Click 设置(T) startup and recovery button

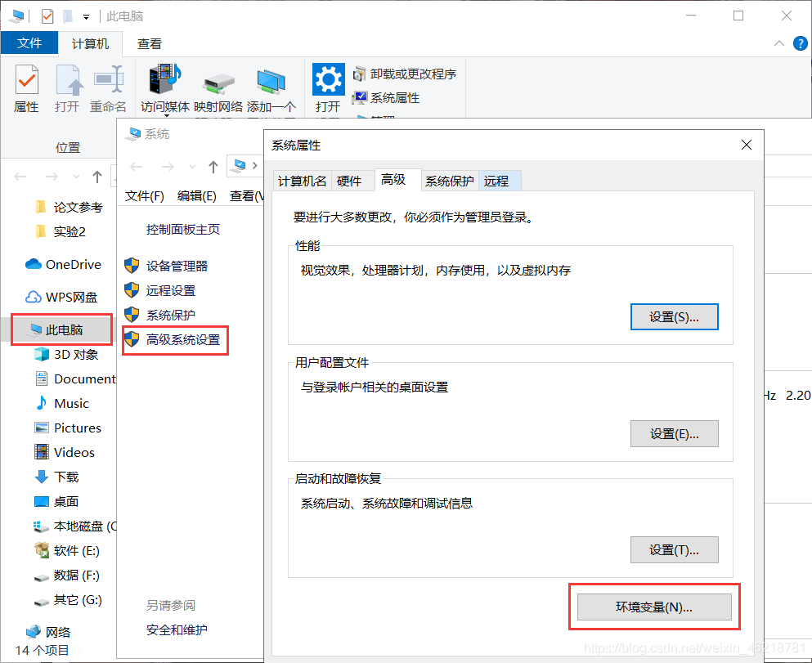(675, 549)
